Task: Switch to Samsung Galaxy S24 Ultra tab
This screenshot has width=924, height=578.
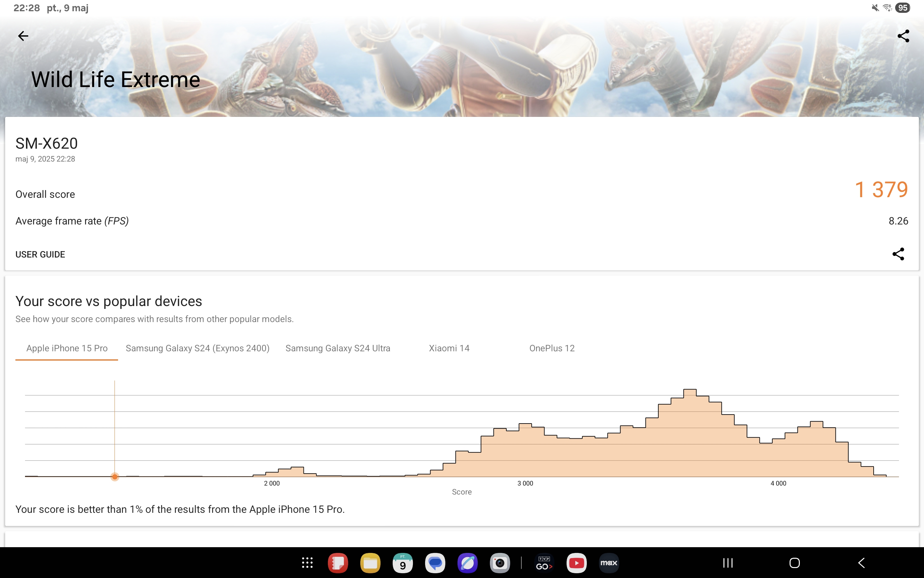Action: click(x=338, y=348)
